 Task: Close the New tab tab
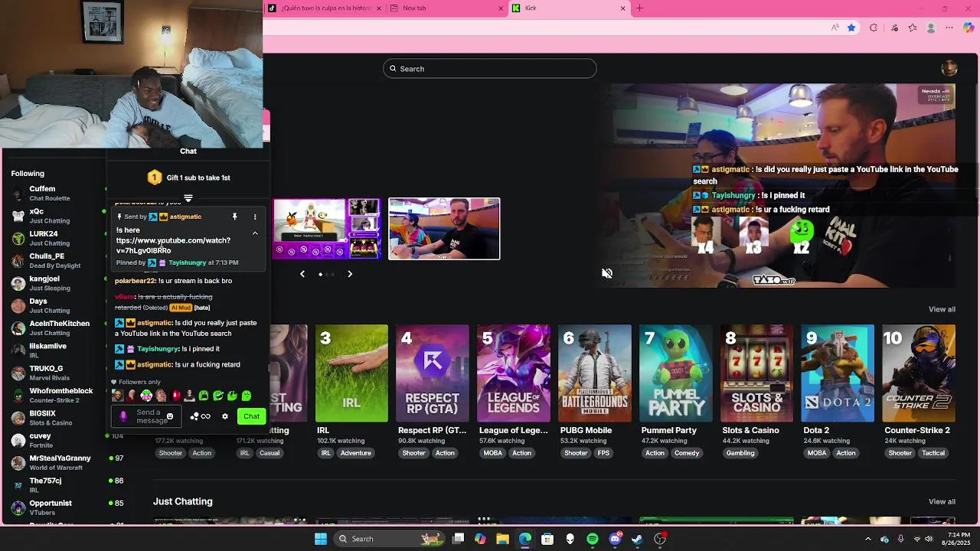click(x=501, y=8)
